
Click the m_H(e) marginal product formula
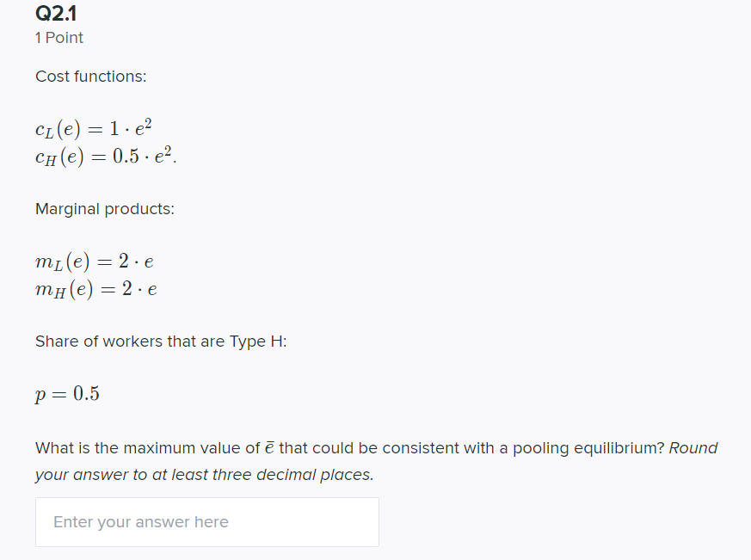point(96,289)
